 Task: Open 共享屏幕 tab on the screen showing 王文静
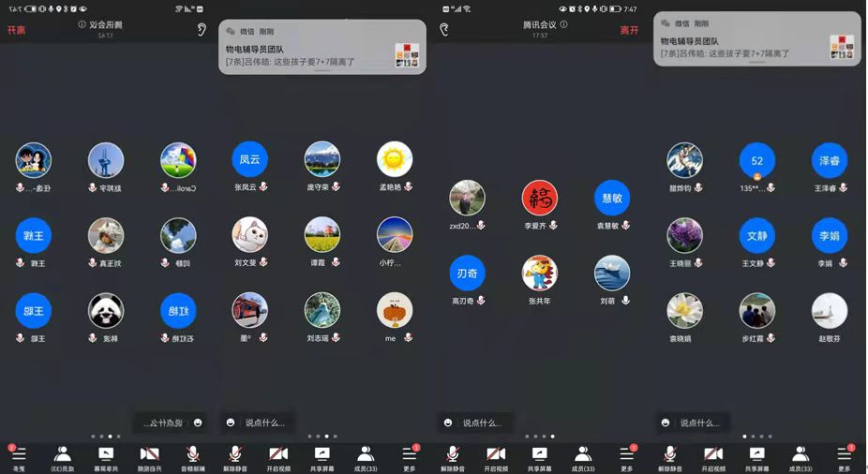tap(757, 457)
